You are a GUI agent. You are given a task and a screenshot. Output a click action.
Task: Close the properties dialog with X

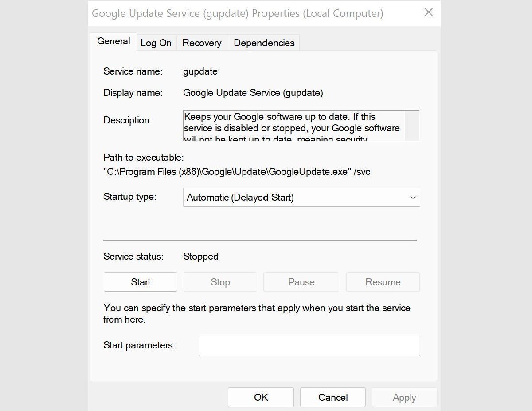(428, 12)
